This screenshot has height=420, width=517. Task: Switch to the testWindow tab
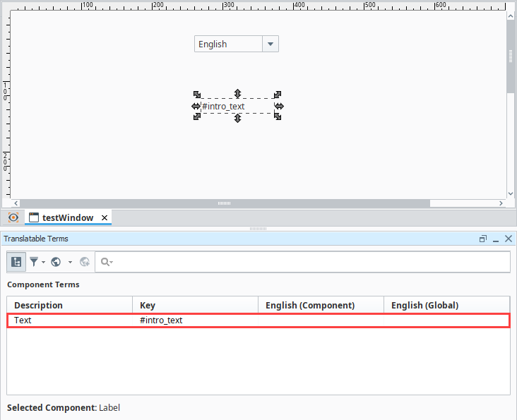click(x=67, y=217)
